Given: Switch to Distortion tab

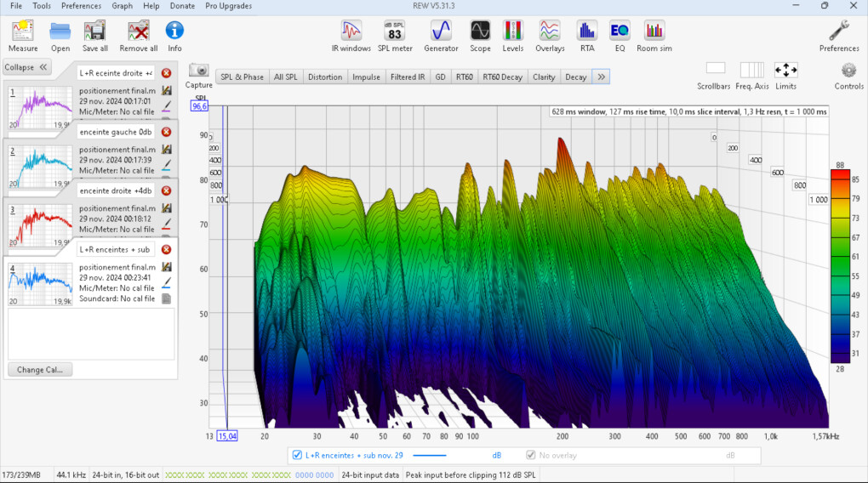Looking at the screenshot, I should point(325,77).
